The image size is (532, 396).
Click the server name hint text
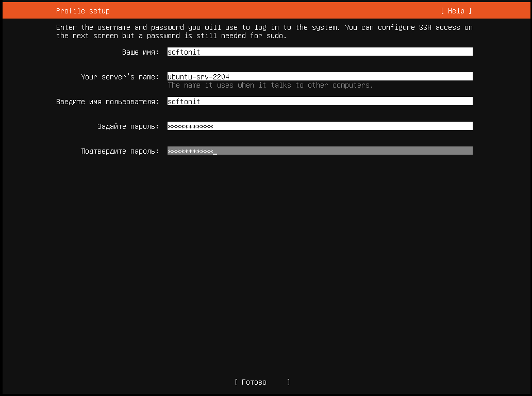coord(270,85)
